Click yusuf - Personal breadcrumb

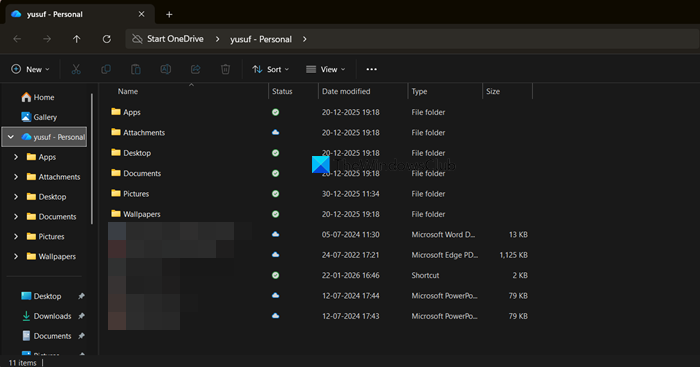[261, 39]
